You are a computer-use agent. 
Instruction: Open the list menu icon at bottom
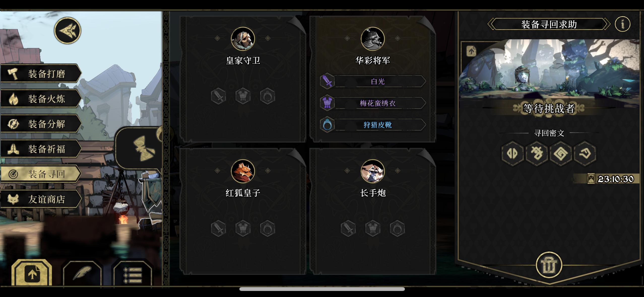click(133, 274)
